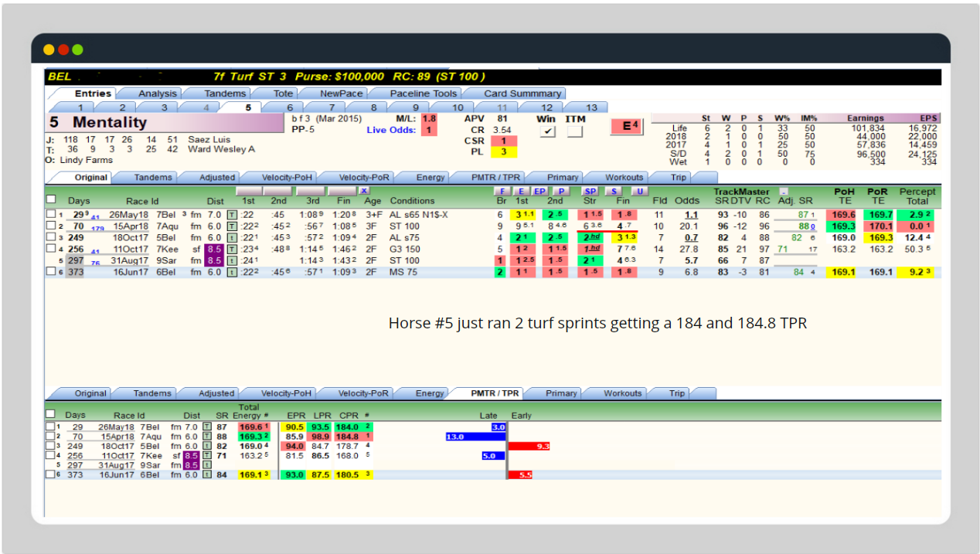Image resolution: width=980 pixels, height=554 pixels.
Task: Click the small minus button above Adj. SR
Action: [x=783, y=191]
